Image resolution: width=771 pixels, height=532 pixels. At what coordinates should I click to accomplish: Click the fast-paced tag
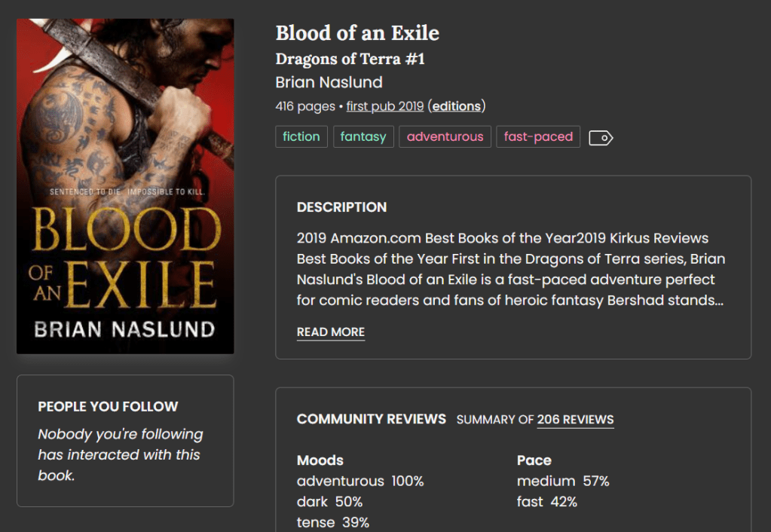pos(538,137)
